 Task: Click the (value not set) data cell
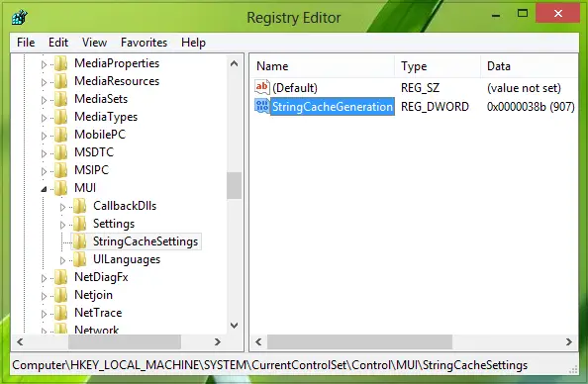point(524,88)
